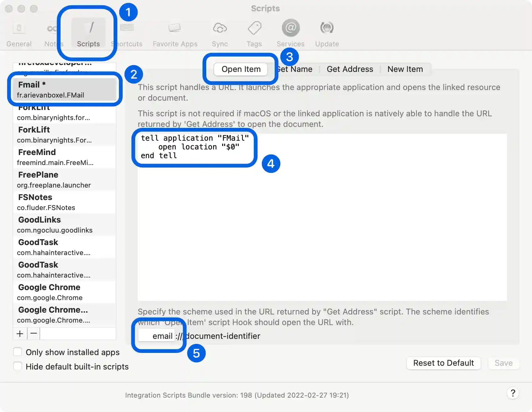Select the Open Item script tab
Viewport: 532px width, 412px height.
[241, 69]
